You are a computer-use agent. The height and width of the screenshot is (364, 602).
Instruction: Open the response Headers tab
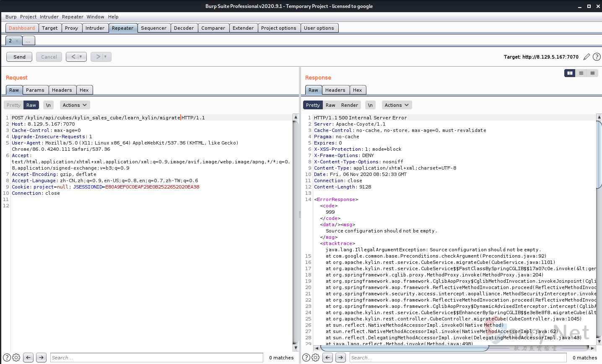(335, 90)
